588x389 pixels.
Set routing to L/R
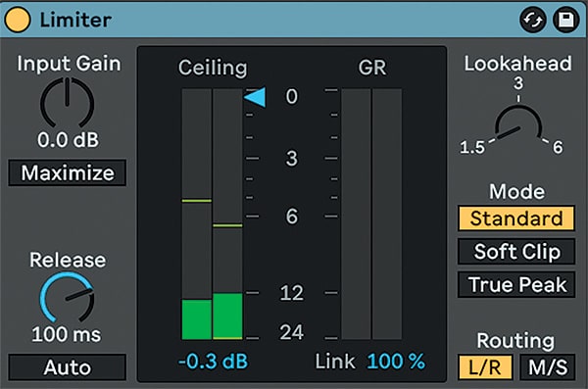[485, 367]
